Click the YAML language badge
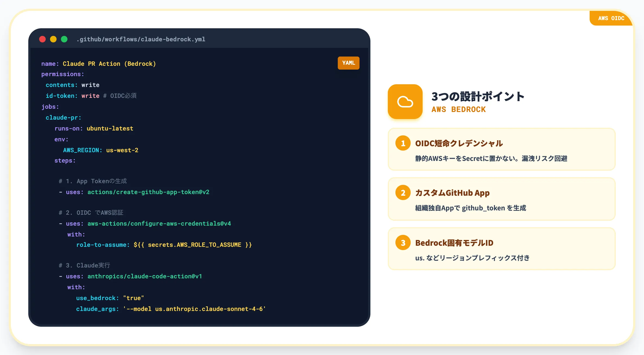Viewport: 644px width, 355px height. point(348,63)
